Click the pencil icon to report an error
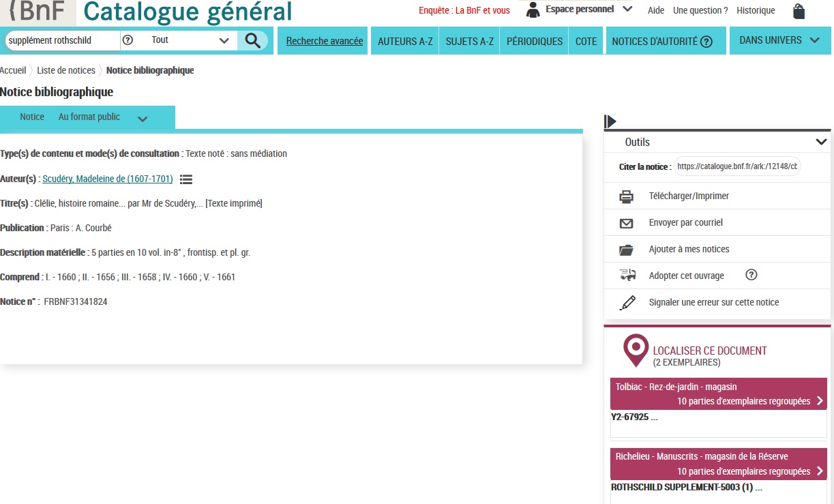Image resolution: width=834 pixels, height=504 pixels. [627, 303]
